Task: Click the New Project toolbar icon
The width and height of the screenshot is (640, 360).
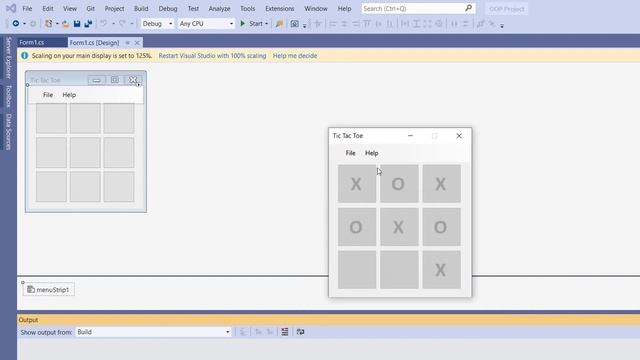Action: click(48, 24)
